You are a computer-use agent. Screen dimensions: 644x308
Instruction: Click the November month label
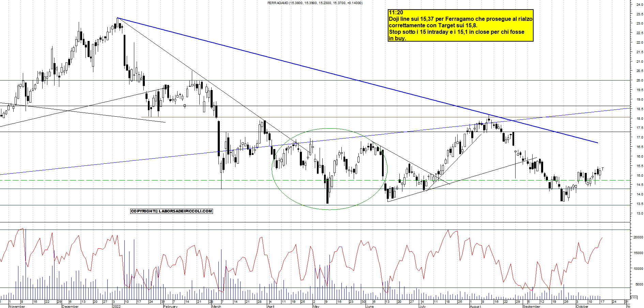pos(17,306)
